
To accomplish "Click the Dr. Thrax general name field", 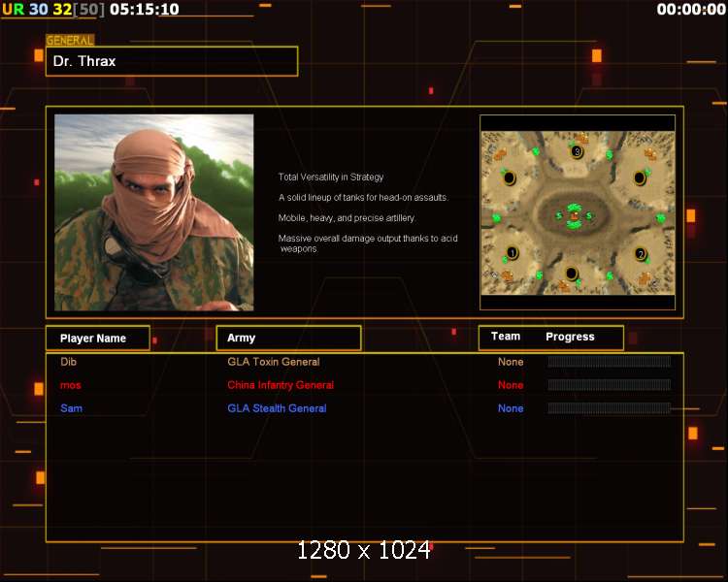I will [172, 61].
